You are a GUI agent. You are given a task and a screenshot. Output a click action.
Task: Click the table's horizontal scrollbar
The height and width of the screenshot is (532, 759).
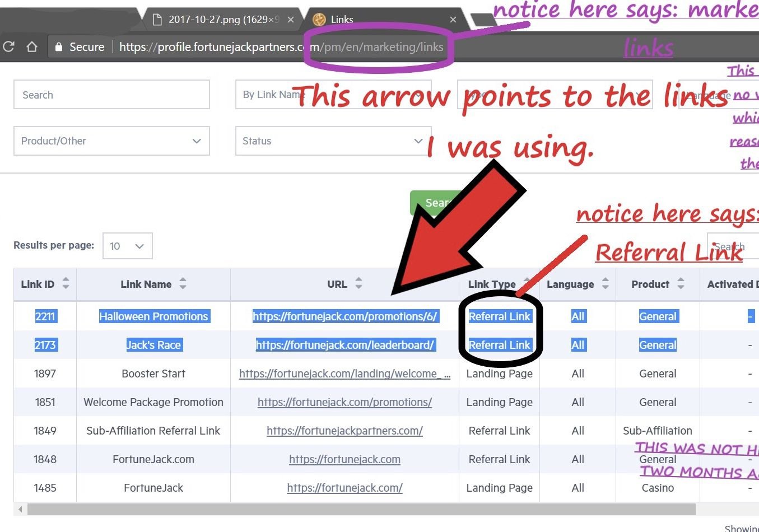361,509
